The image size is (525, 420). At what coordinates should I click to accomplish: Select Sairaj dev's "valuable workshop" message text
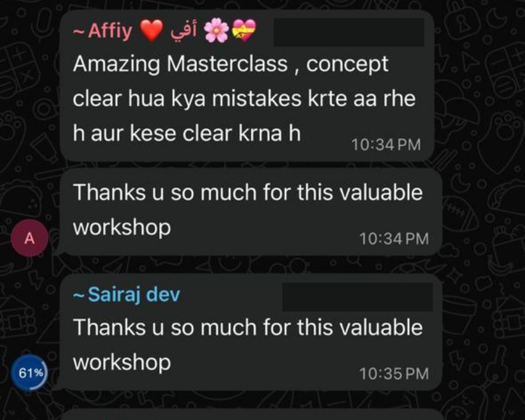[248, 345]
